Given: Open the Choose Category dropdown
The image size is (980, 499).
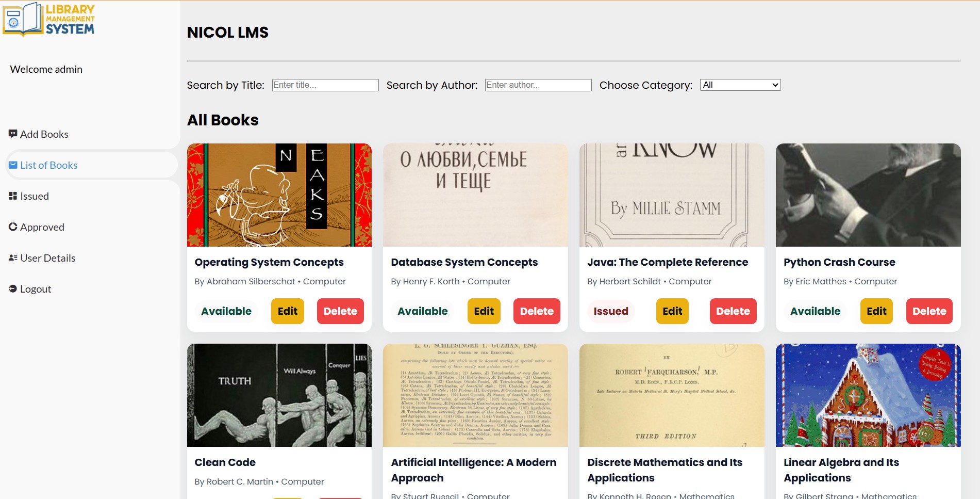Looking at the screenshot, I should point(740,85).
